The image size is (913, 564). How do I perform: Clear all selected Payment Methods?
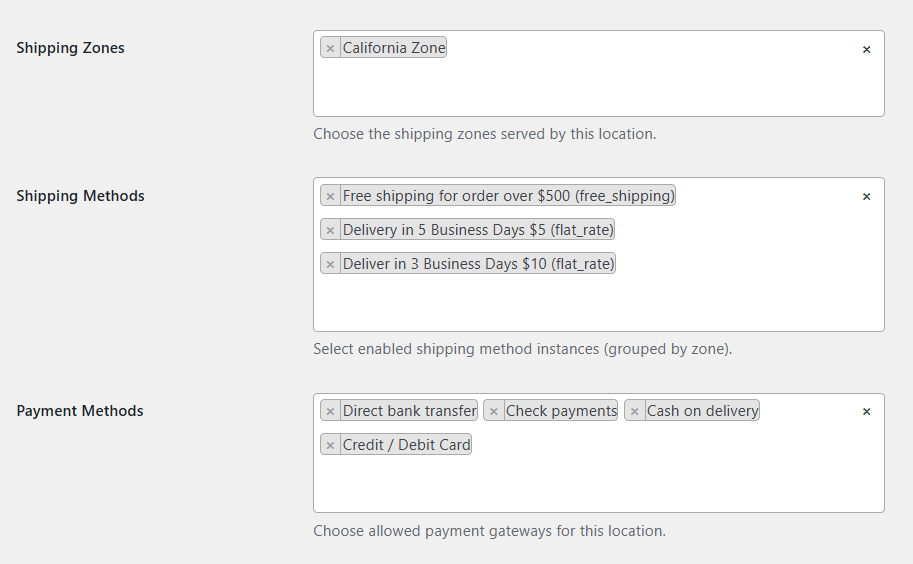[x=866, y=411]
